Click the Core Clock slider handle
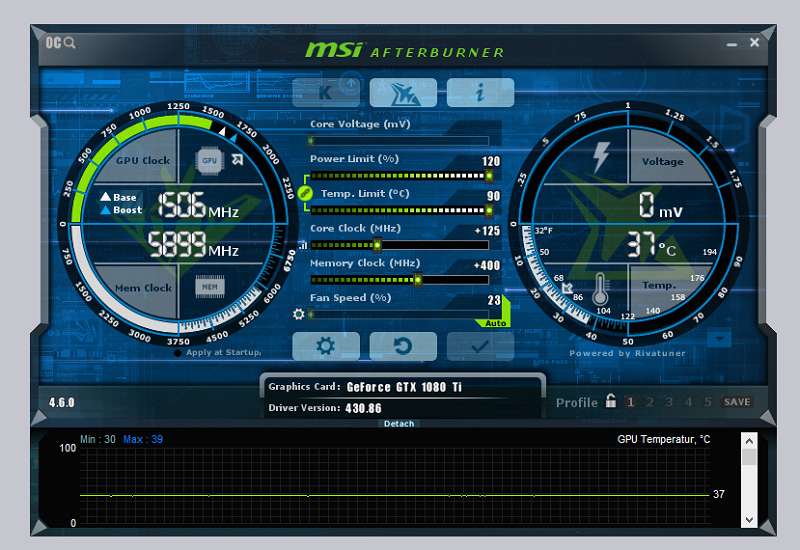800x550 pixels. tap(377, 245)
